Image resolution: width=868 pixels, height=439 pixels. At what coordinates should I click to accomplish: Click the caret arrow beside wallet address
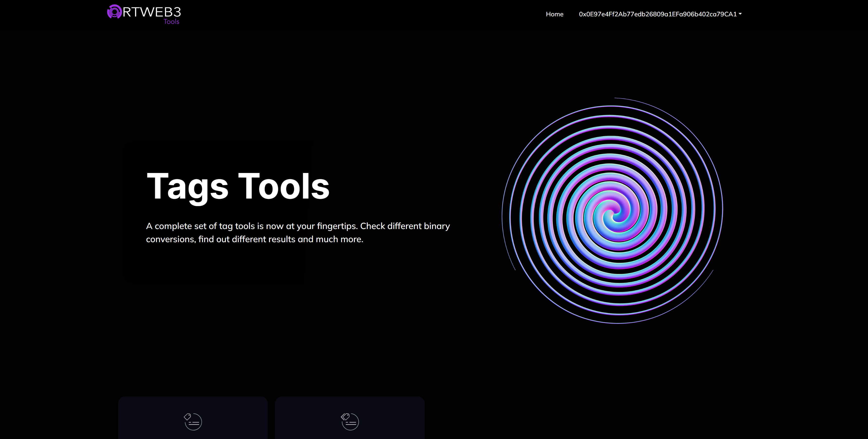tap(740, 14)
